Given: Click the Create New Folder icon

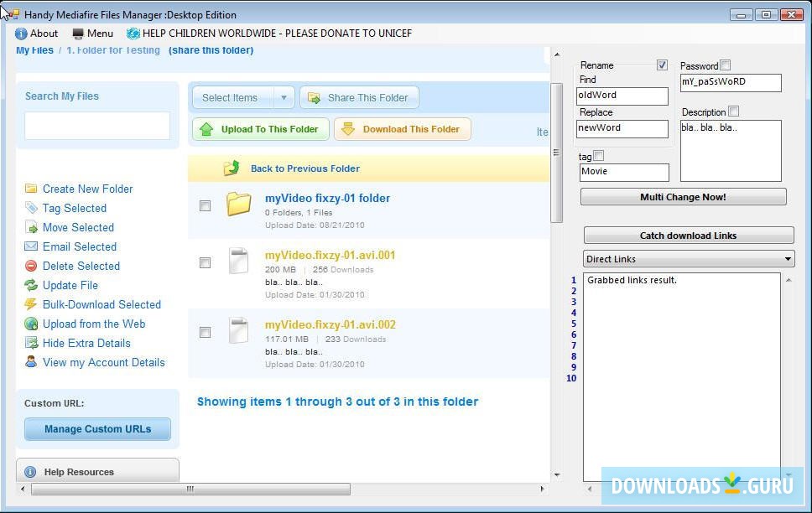Looking at the screenshot, I should (x=31, y=189).
